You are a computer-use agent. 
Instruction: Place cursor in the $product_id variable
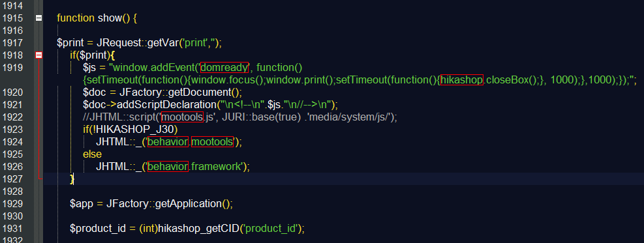point(95,228)
